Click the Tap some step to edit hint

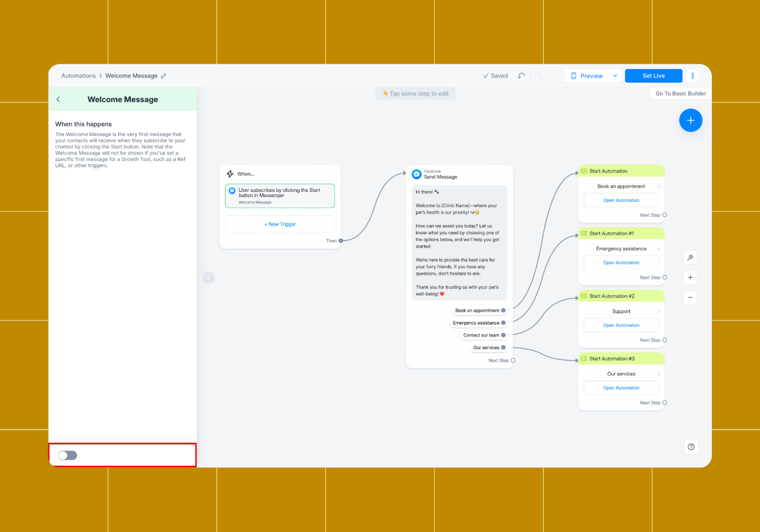click(415, 94)
